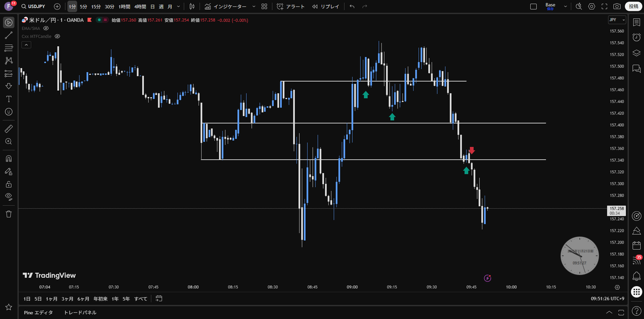The height and width of the screenshot is (319, 644).
Task: Expand favorite indicators dropdown arrow
Action: click(254, 6)
